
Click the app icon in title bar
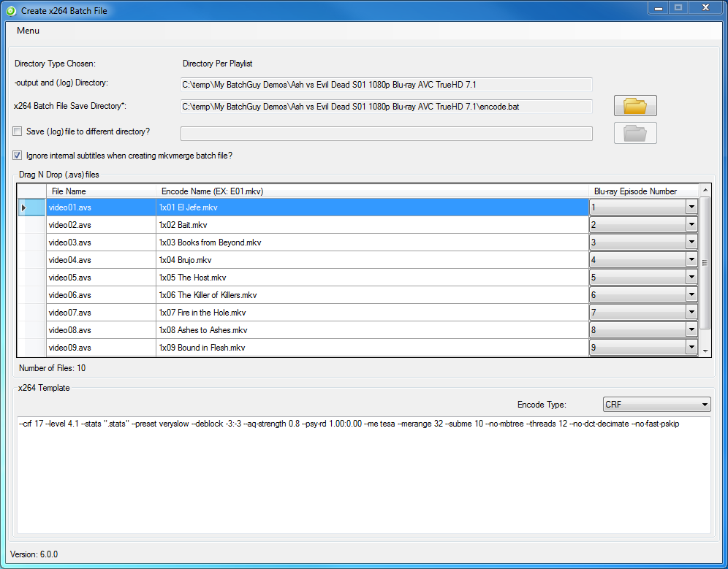tap(11, 11)
